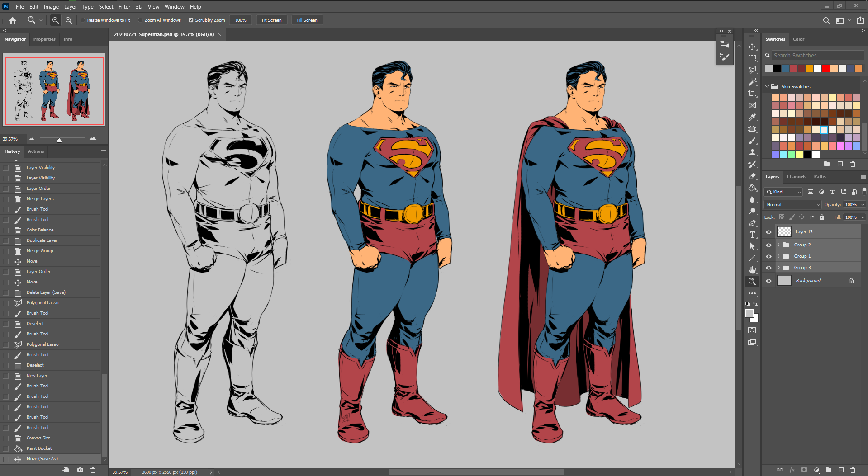The width and height of the screenshot is (868, 476).
Task: Create new snapshot camera icon in History
Action: (80, 470)
